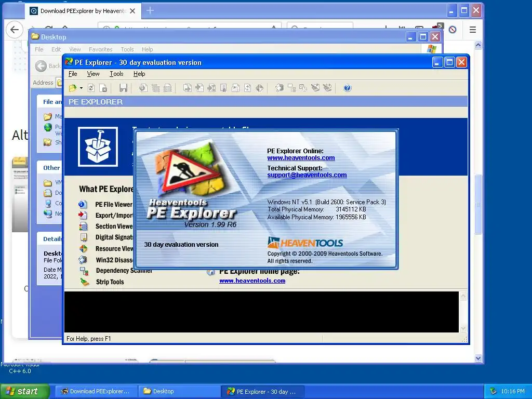Click the Data Directories toolbar icon
The width and height of the screenshot is (532, 399).
pyautogui.click(x=155, y=88)
